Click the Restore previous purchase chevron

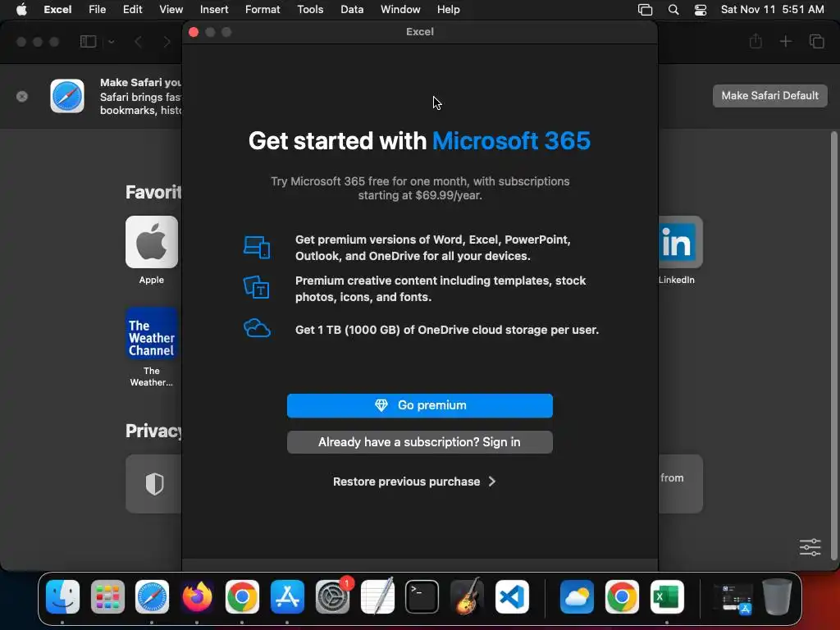(492, 482)
